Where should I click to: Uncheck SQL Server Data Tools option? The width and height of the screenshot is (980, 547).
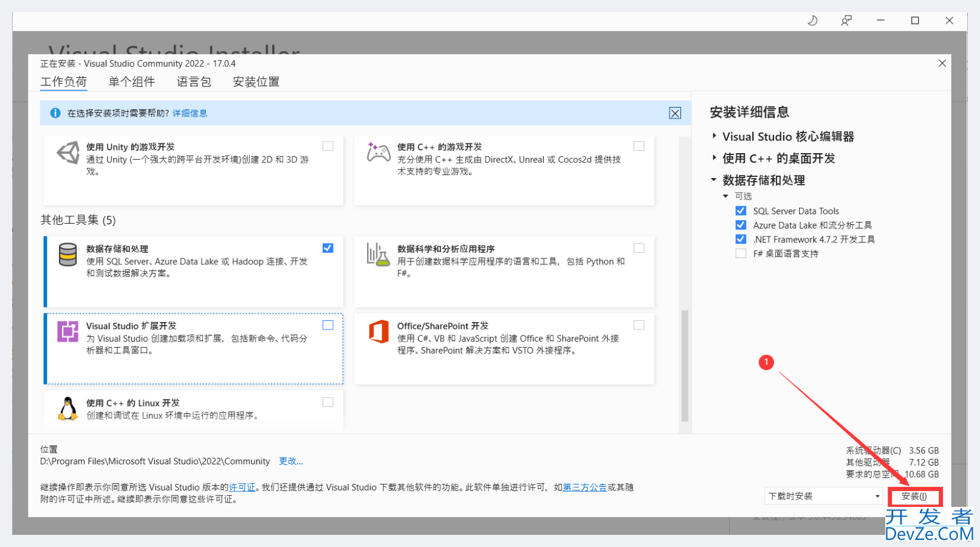[741, 211]
